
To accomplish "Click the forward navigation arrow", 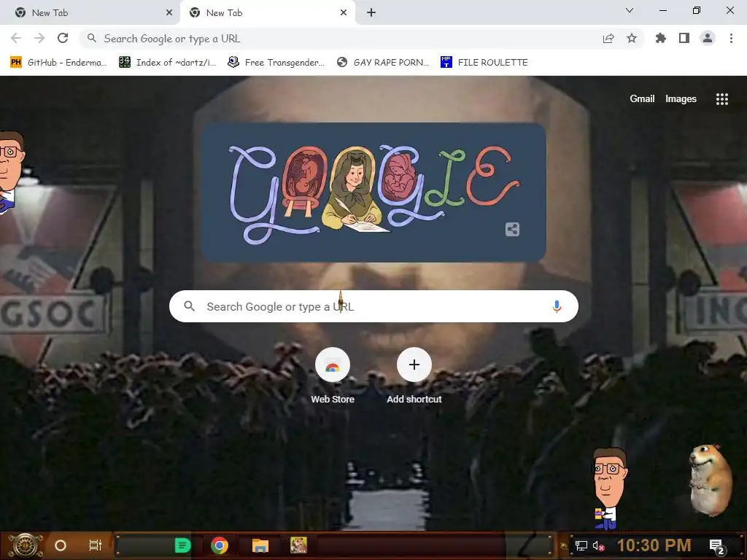I will click(x=39, y=38).
